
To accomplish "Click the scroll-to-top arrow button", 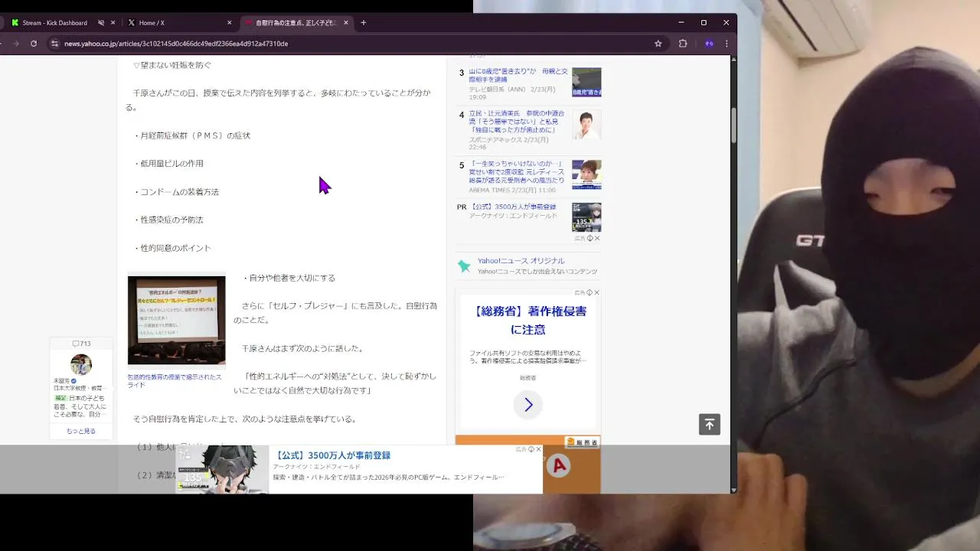I will (x=710, y=424).
